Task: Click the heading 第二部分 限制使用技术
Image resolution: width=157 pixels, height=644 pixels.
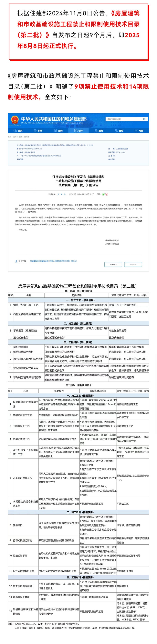Action: [78, 385]
